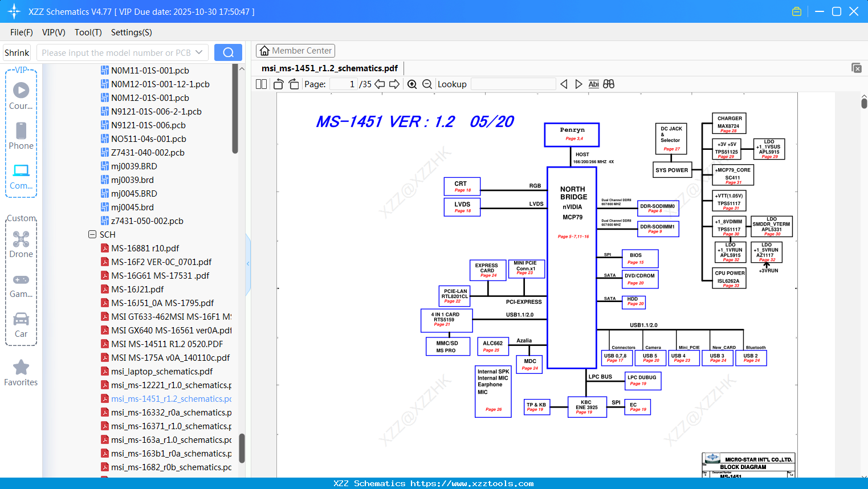Find previous lookup result triangle
868x489 pixels.
coord(564,84)
